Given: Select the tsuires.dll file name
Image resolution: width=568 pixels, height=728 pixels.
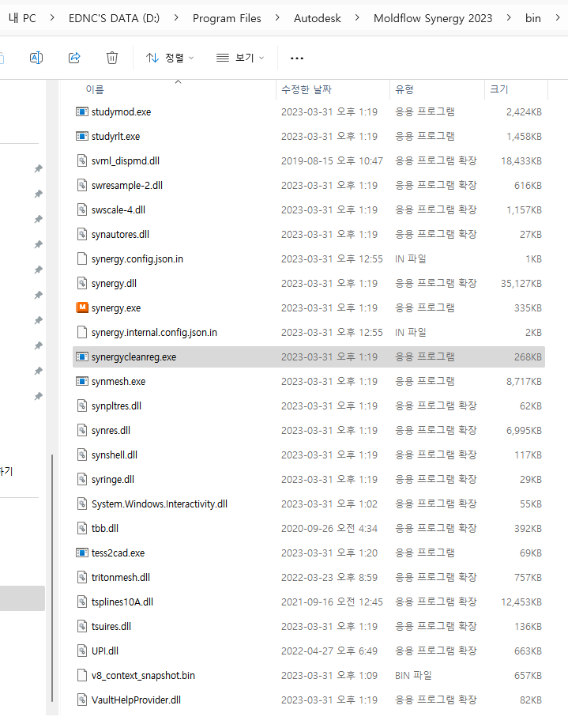Looking at the screenshot, I should [111, 626].
